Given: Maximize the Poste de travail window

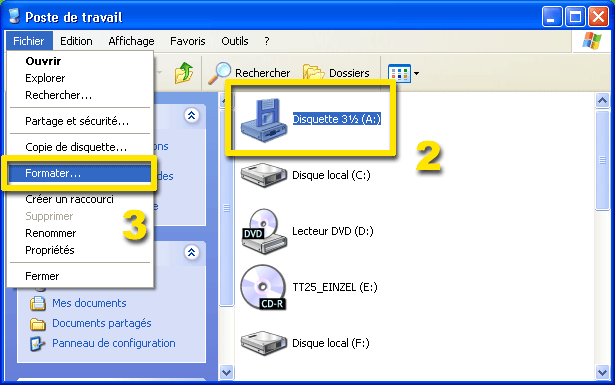Looking at the screenshot, I should 575,17.
